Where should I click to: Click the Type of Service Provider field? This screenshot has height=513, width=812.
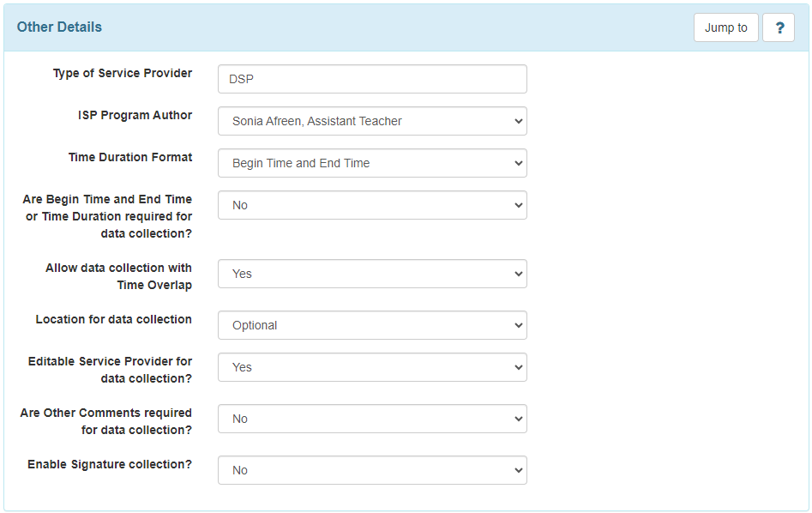(372, 79)
